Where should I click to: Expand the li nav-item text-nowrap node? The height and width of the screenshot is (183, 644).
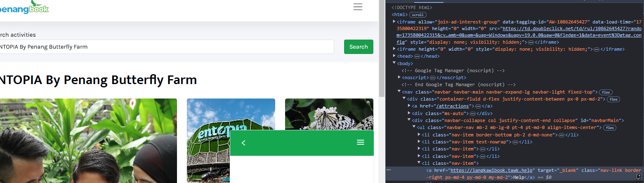point(419,142)
